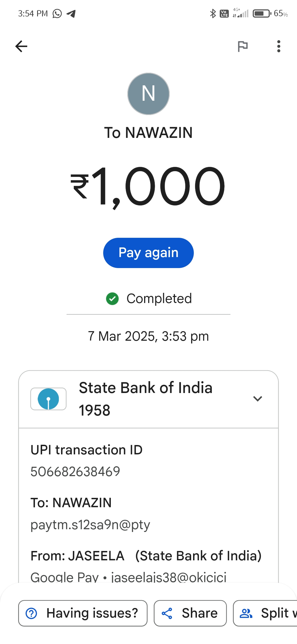Tap the back arrow icon
This screenshot has height=644, width=297.
pyautogui.click(x=21, y=46)
